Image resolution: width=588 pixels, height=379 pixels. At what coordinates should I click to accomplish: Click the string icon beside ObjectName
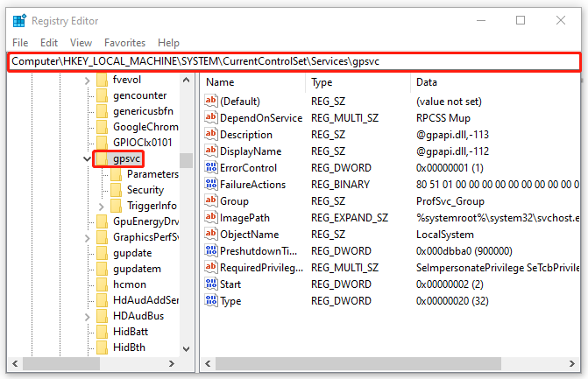tap(211, 234)
